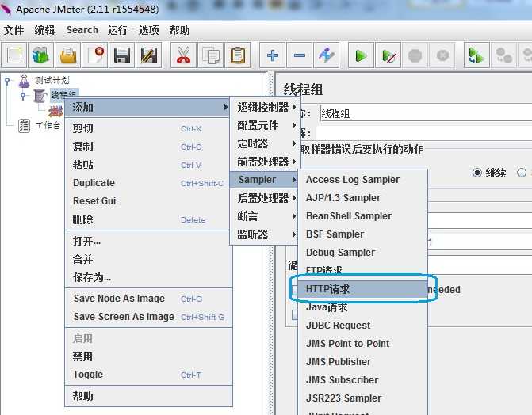Click the Shutdown test icon
532x415 pixels.
pyautogui.click(x=442, y=55)
